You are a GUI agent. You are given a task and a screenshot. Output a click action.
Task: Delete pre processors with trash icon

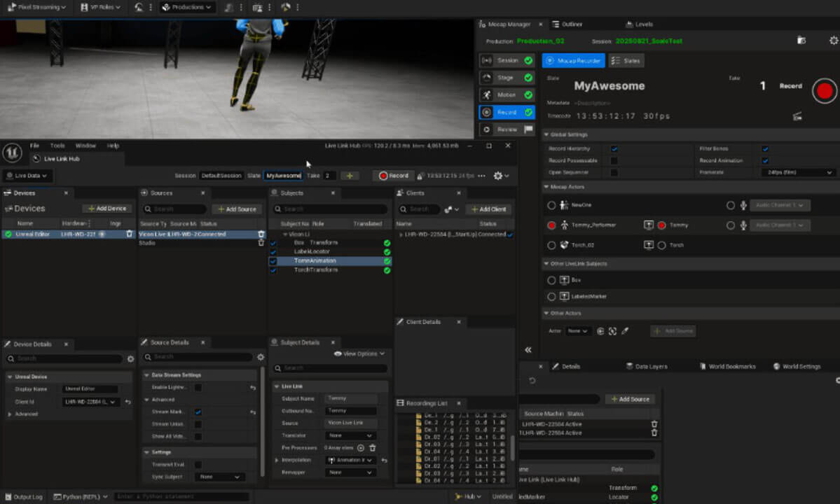[x=372, y=448]
